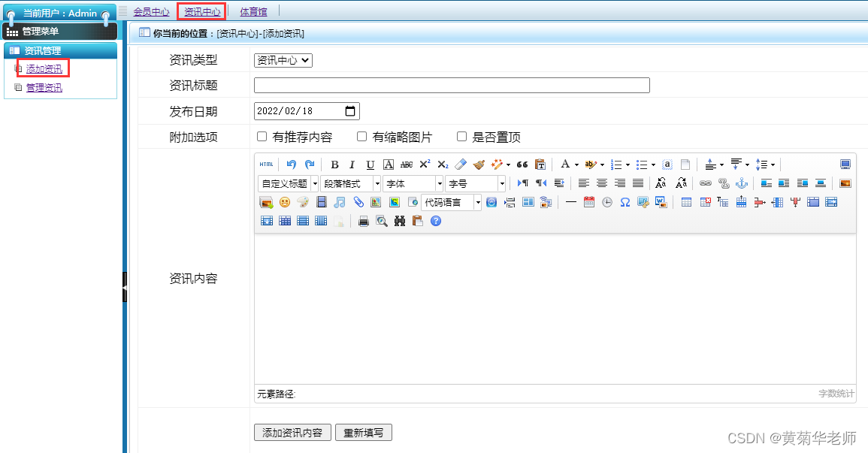
Task: Click the eraser clear-format icon
Action: [x=461, y=165]
